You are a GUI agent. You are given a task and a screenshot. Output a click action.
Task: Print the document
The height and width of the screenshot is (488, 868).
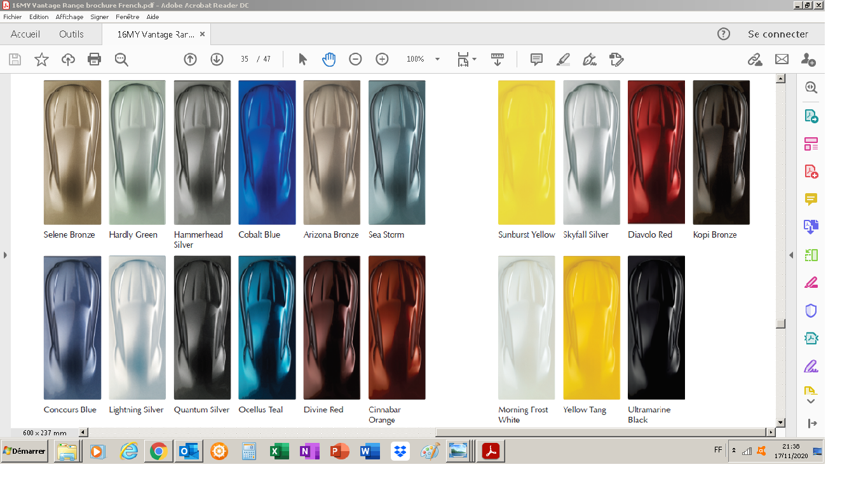pos(94,60)
